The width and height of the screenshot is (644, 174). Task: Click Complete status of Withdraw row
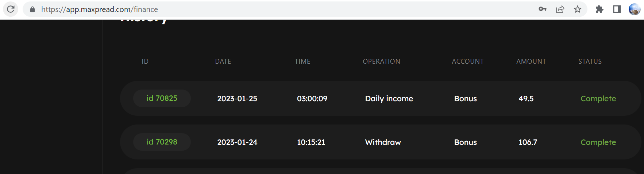coord(598,142)
